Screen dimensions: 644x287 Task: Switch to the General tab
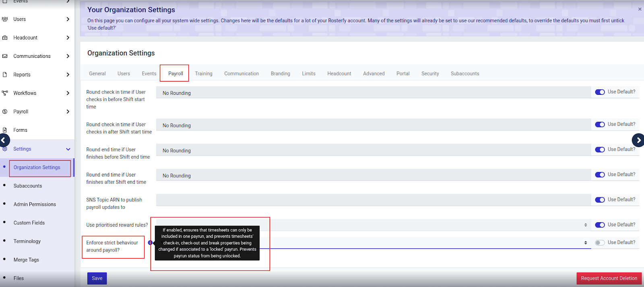coord(97,74)
